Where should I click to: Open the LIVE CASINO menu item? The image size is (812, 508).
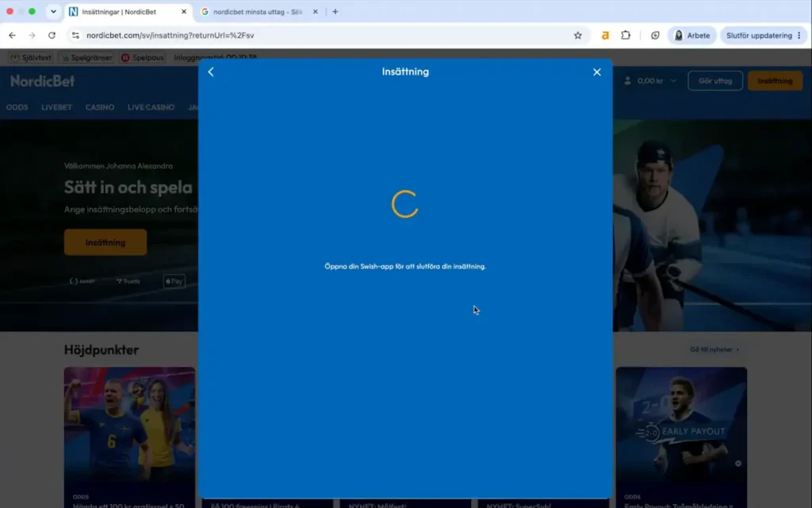click(151, 107)
